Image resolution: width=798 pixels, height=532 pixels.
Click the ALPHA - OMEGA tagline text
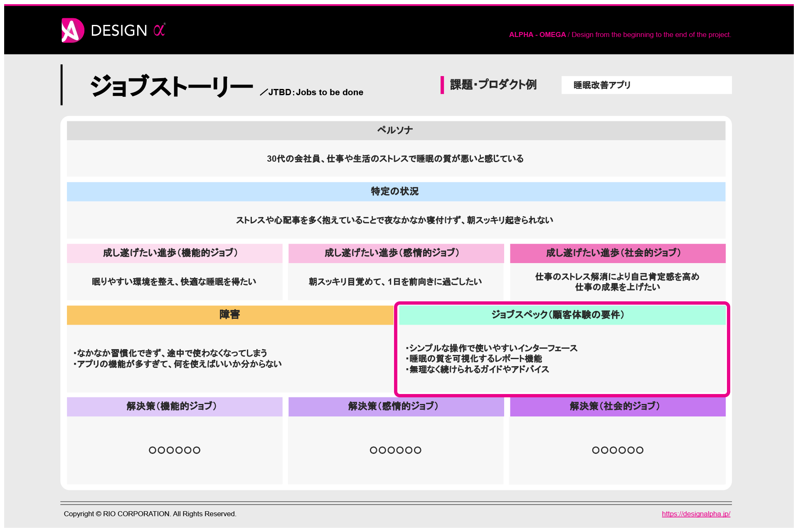(x=620, y=35)
